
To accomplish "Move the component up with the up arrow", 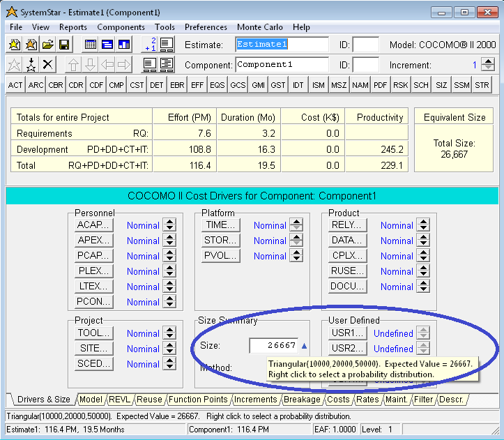I will (74, 65).
